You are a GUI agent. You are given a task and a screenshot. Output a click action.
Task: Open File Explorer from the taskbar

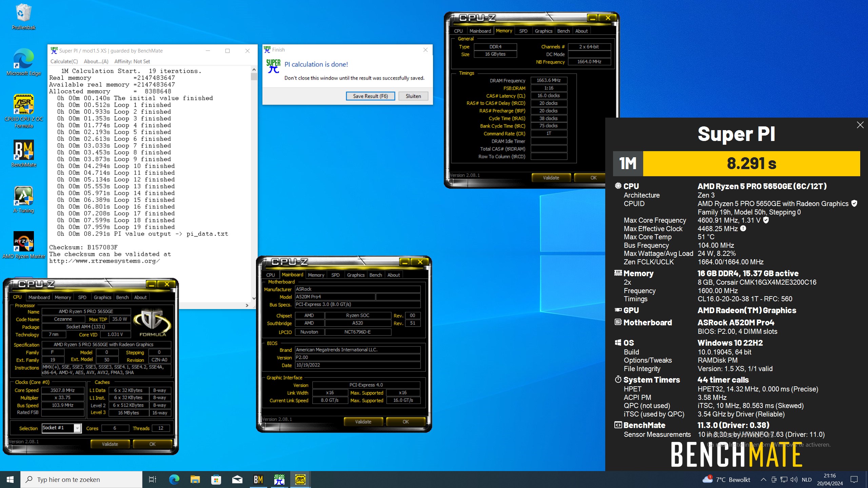point(195,480)
